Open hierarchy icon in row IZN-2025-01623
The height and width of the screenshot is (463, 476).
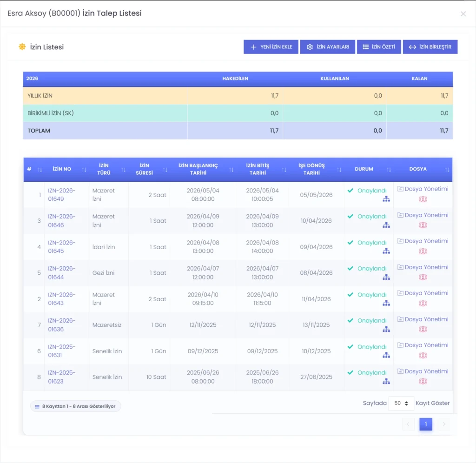click(386, 382)
